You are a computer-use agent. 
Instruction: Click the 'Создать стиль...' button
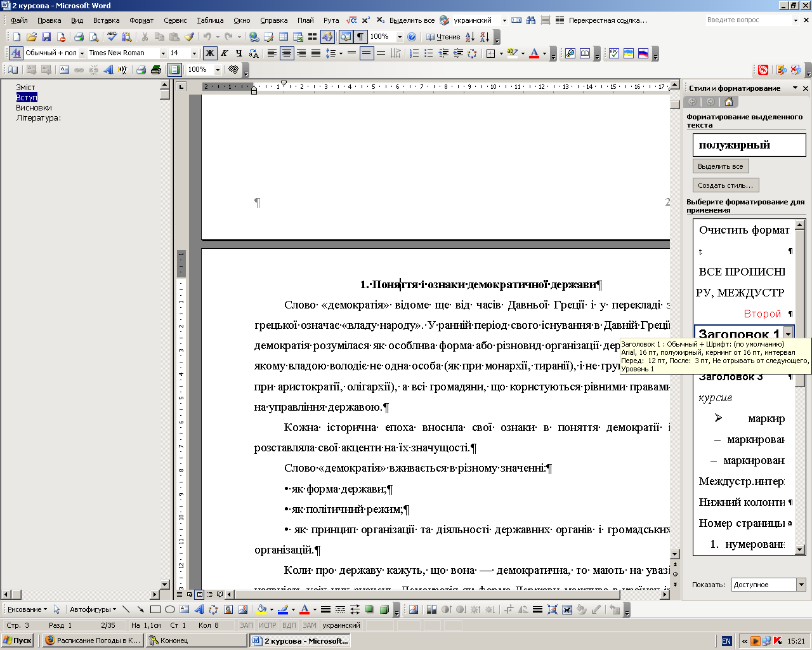coord(726,185)
